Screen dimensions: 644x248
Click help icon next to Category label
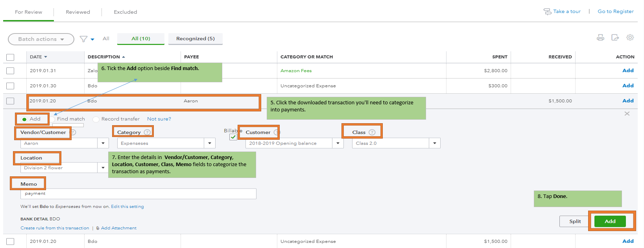[x=147, y=132]
